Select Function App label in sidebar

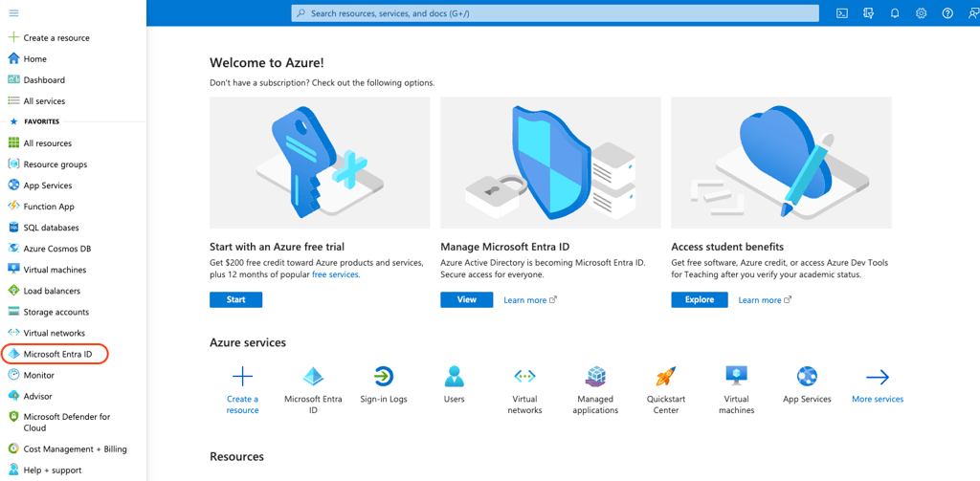[x=50, y=207]
